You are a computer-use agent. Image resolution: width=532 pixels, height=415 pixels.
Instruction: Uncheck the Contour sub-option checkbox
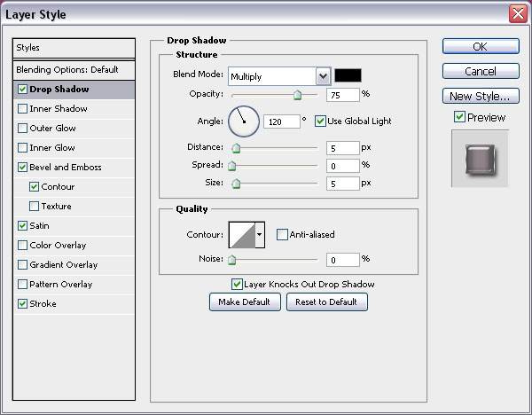pyautogui.click(x=34, y=186)
